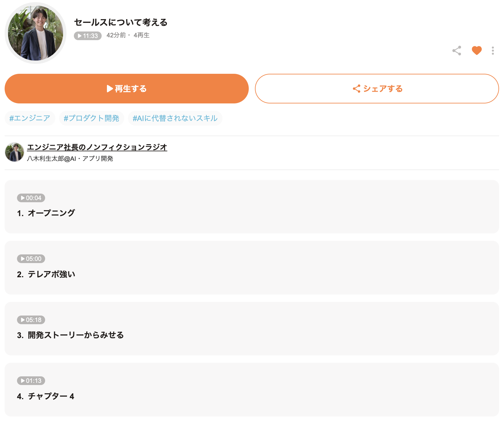Click the 11:33 duration play badge

[88, 36]
